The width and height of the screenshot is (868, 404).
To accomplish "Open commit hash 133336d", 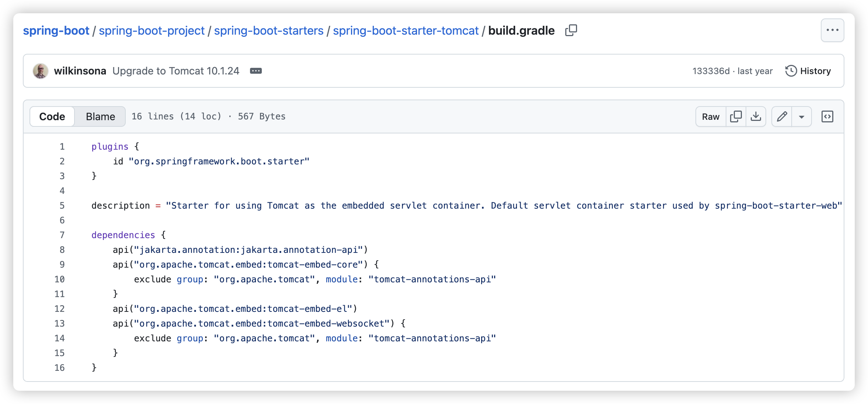I will coord(711,71).
